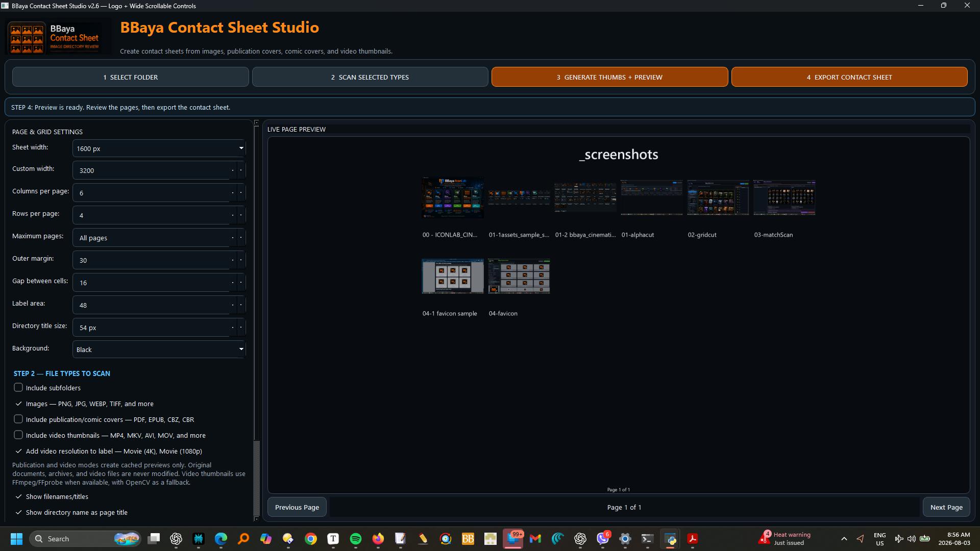
Task: Click the 00 - ICONLAB_CIN thumbnail
Action: coord(453,197)
